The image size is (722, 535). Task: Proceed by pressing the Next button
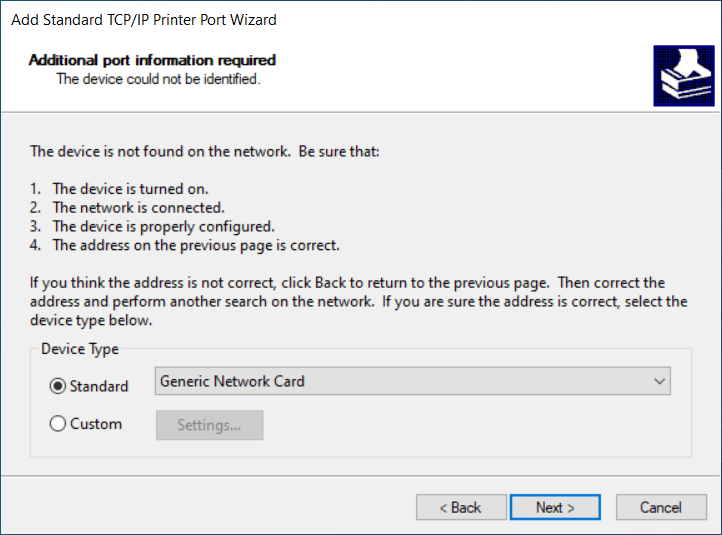click(555, 507)
